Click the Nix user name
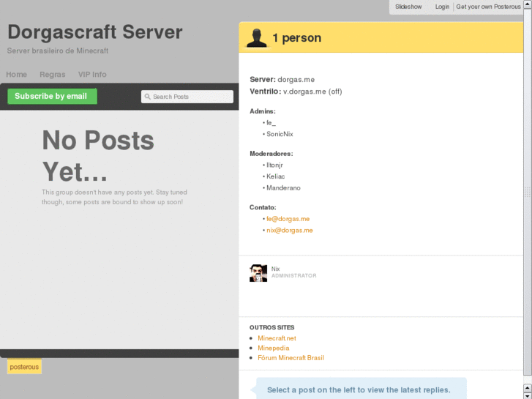 tap(275, 269)
